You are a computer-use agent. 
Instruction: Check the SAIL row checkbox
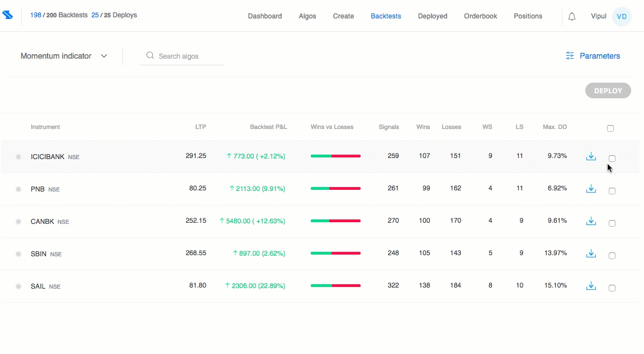point(612,288)
